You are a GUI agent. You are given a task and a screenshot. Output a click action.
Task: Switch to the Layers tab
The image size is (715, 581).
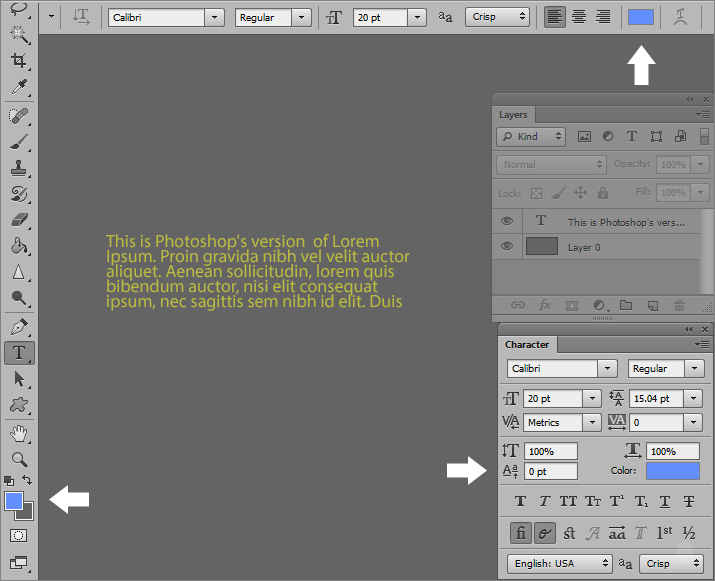[513, 115]
